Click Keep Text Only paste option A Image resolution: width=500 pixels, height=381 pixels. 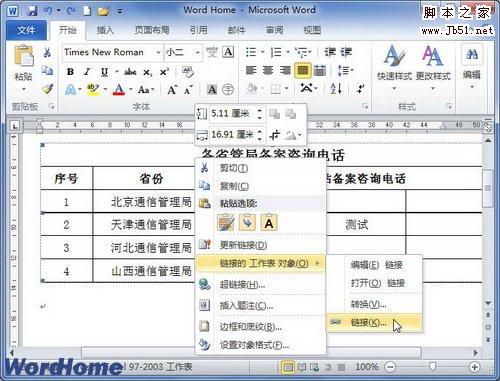[269, 223]
